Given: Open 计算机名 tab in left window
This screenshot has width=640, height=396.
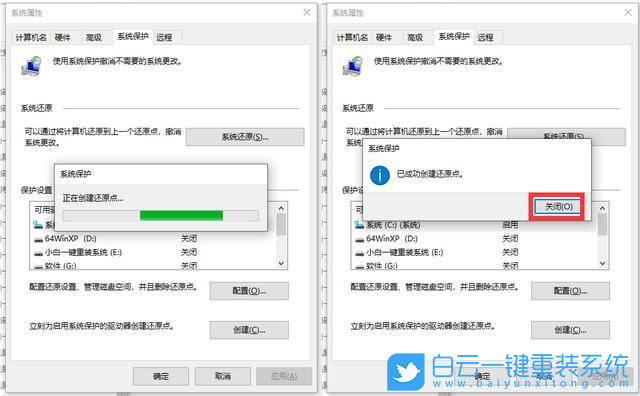Looking at the screenshot, I should click(31, 38).
